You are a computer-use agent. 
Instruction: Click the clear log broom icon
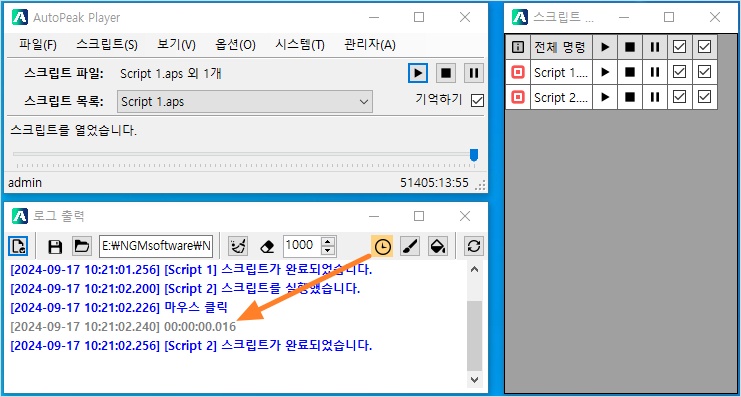[x=237, y=246]
